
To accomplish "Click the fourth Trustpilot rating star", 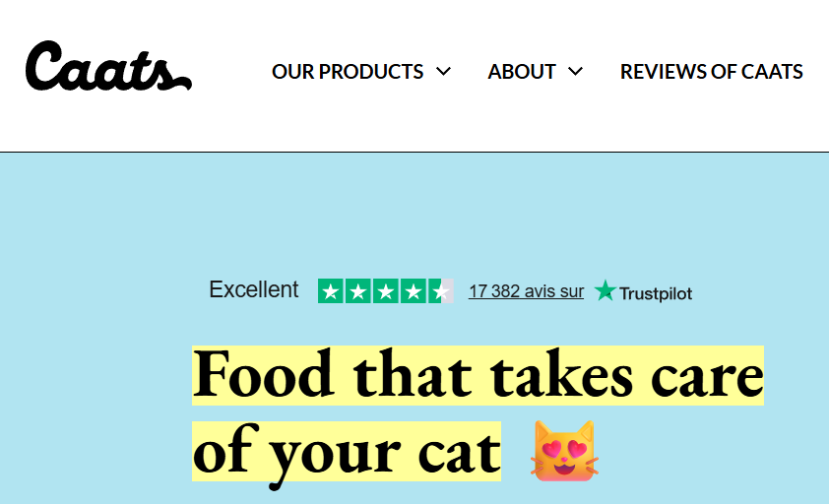I will pyautogui.click(x=414, y=291).
